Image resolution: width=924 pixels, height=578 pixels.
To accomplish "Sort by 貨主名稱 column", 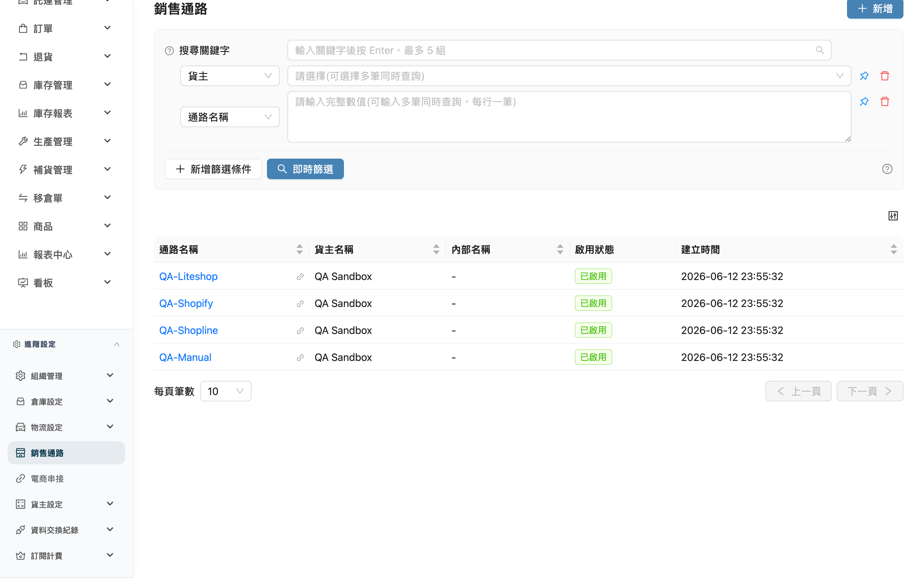I will [436, 249].
